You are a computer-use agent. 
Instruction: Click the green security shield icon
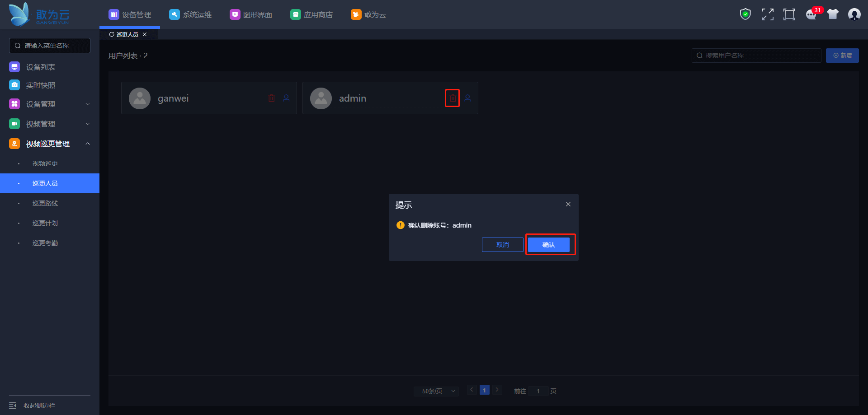coord(745,14)
